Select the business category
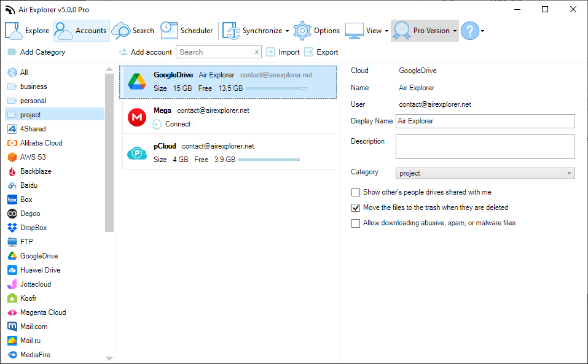Viewport: 588px width, 364px height. click(x=55, y=87)
